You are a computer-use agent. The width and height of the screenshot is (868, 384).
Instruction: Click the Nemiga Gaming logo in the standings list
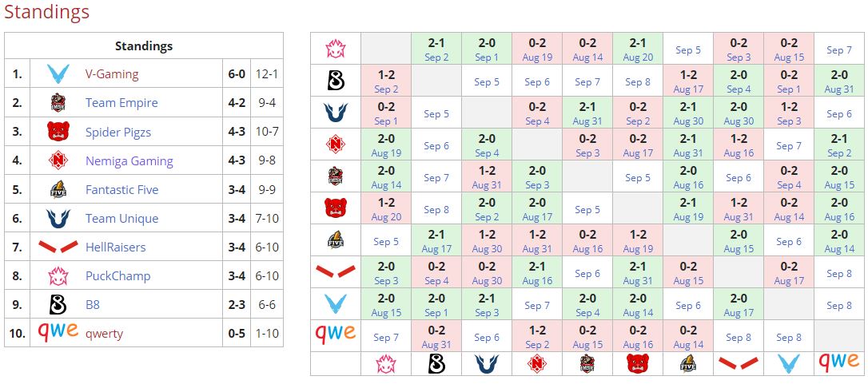(x=57, y=160)
